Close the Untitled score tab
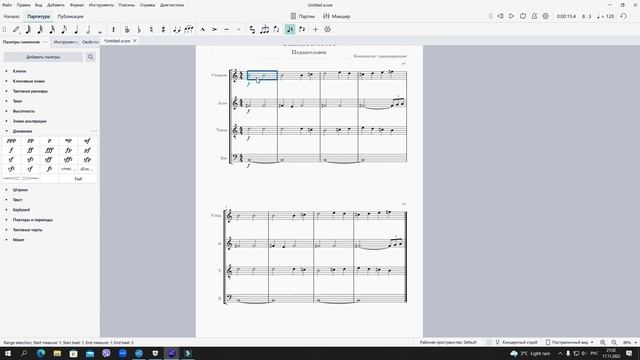640x360 pixels. pyautogui.click(x=135, y=41)
